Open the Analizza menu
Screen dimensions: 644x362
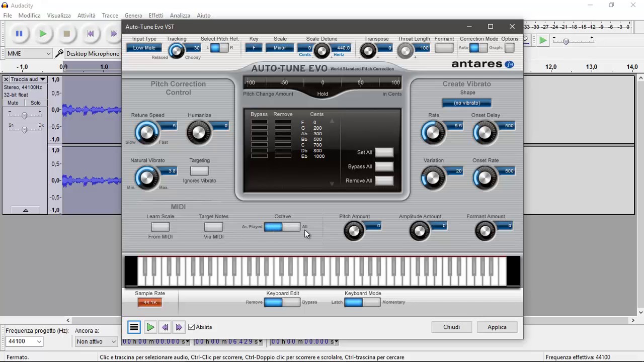pos(180,16)
